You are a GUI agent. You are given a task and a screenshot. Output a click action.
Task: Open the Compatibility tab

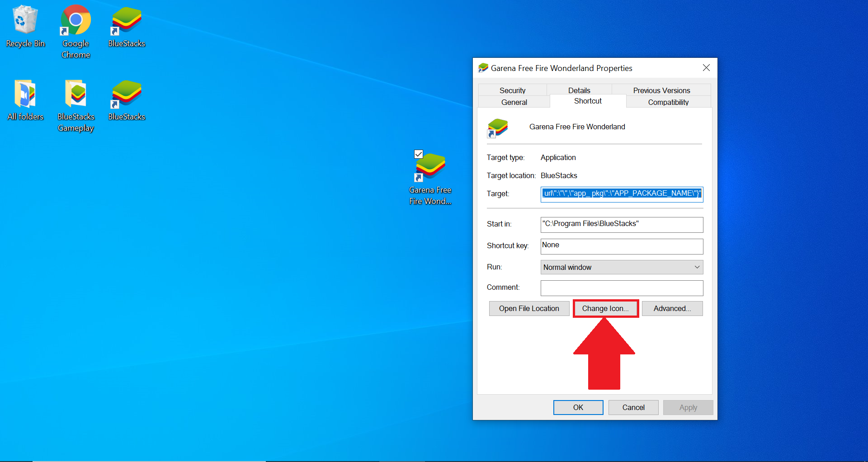coord(668,102)
